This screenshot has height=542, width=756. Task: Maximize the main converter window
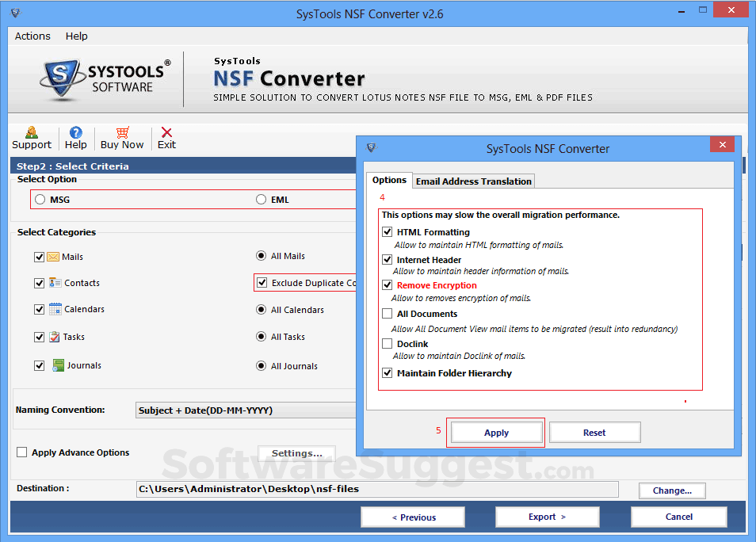[x=703, y=10]
